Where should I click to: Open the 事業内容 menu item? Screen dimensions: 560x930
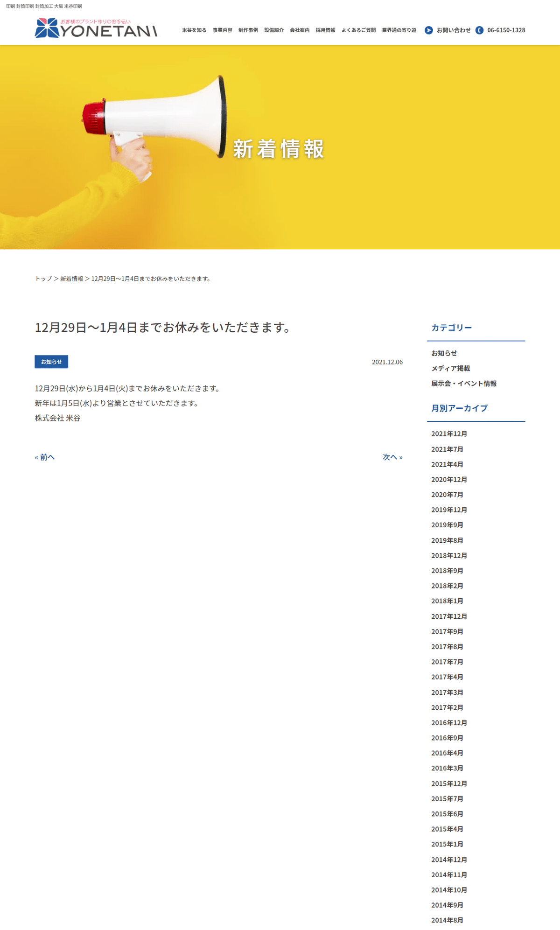[x=223, y=30]
